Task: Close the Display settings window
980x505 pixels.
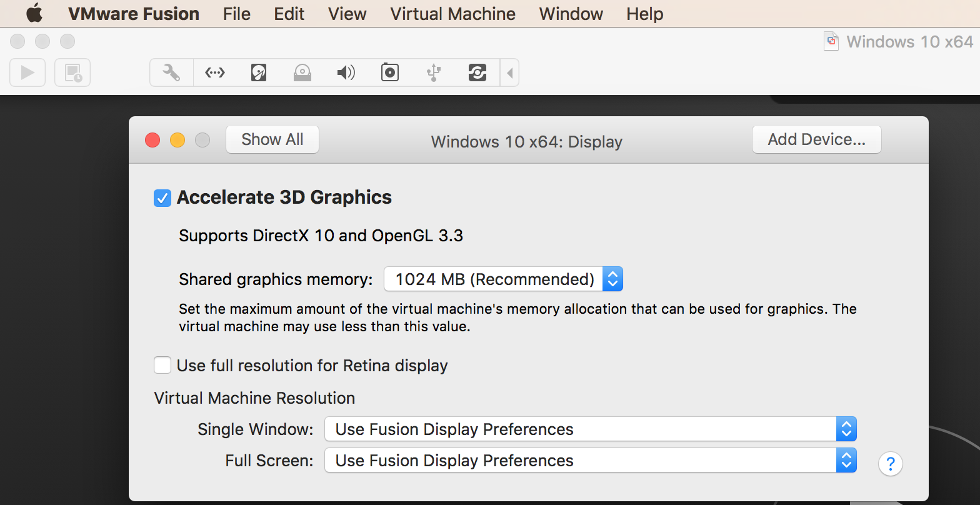Action: pyautogui.click(x=152, y=140)
